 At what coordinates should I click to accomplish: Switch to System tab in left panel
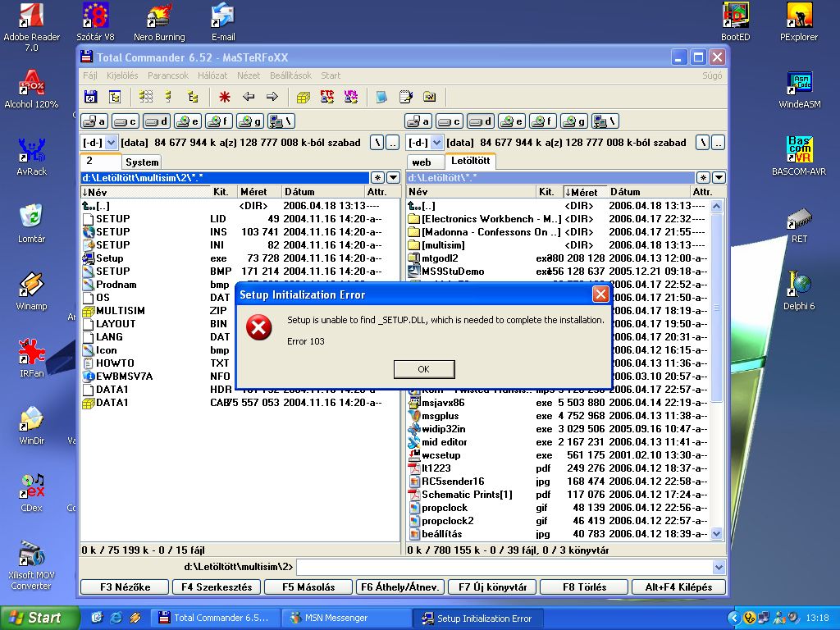(142, 162)
